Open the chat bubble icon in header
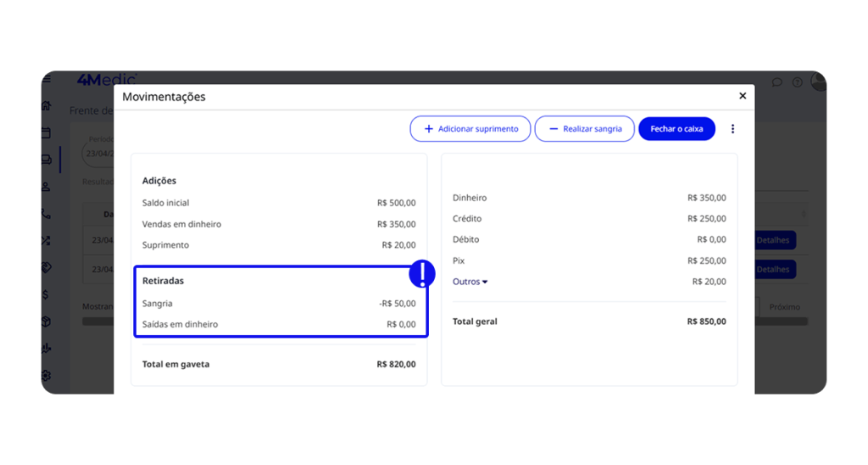The height and width of the screenshot is (465, 868). pos(776,82)
